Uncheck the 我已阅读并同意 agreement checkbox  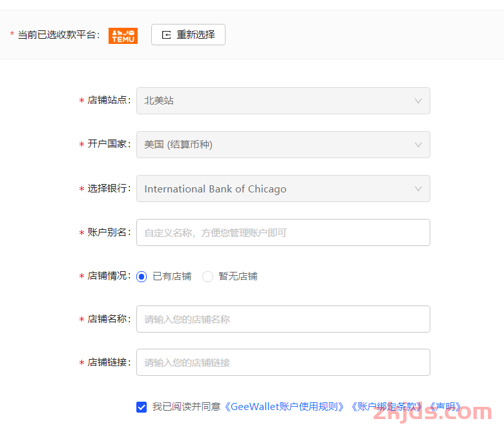click(x=142, y=407)
